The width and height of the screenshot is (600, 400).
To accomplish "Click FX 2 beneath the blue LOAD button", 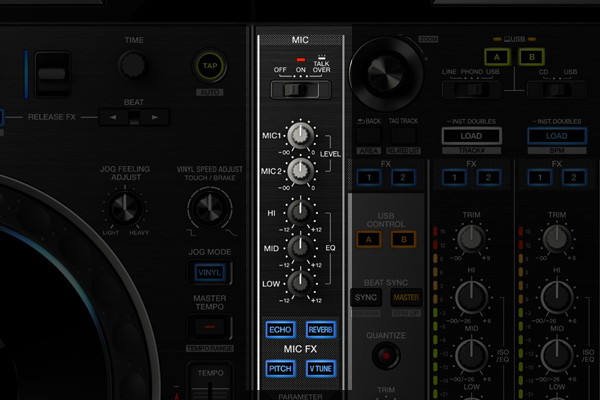I will 574,178.
